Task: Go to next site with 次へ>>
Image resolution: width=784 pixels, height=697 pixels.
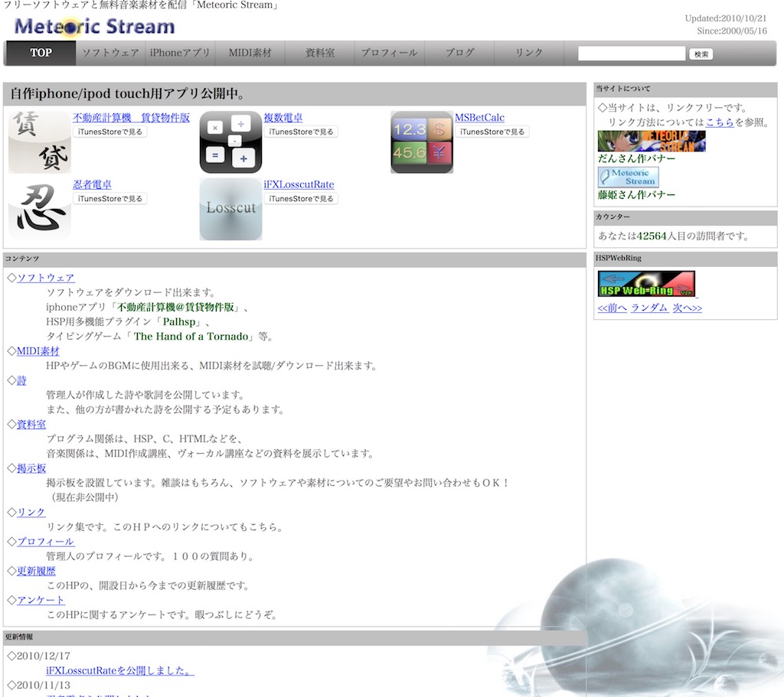Action: click(x=687, y=308)
